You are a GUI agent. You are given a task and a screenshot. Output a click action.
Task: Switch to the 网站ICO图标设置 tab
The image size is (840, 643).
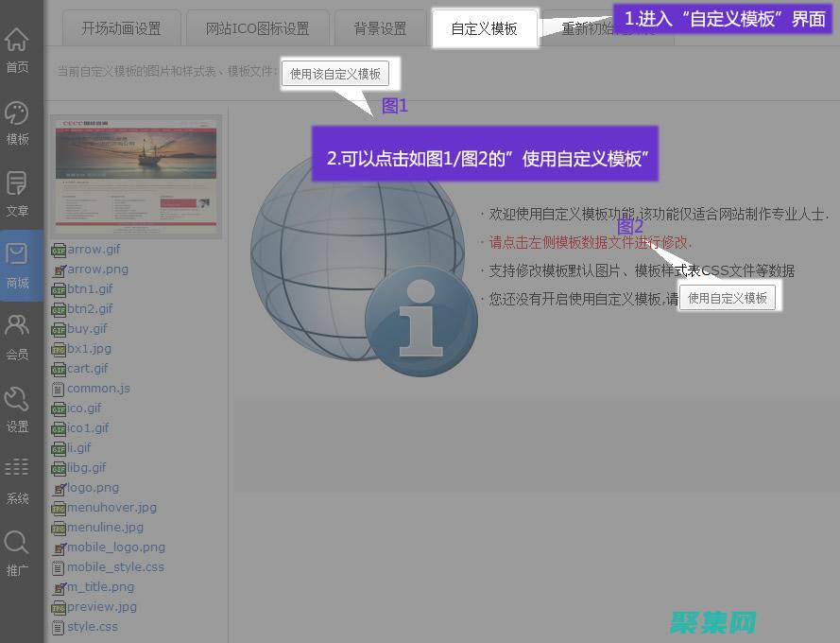point(257,28)
